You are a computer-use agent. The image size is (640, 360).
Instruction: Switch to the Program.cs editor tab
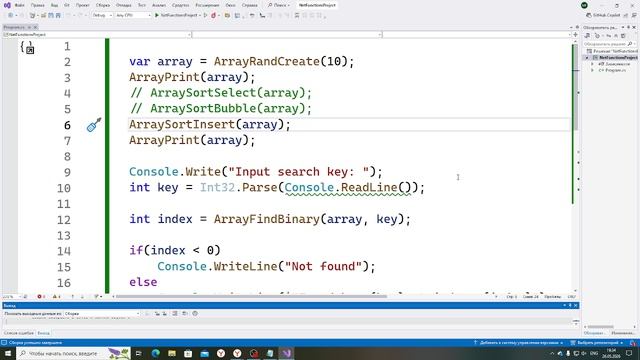(x=15, y=27)
